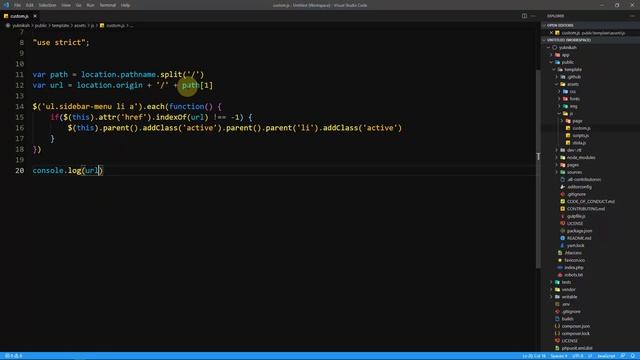Image resolution: width=640 pixels, height=360 pixels.
Task: Open the File menu
Action: click(18, 5)
